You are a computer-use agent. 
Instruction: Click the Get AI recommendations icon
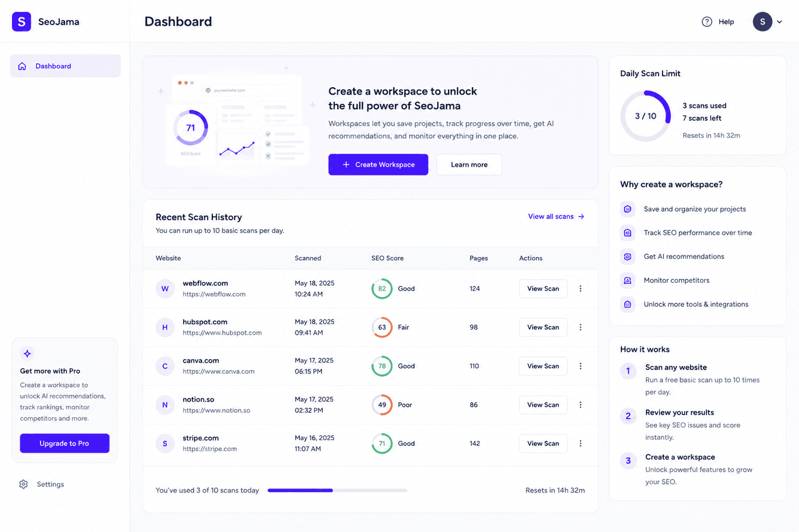[x=628, y=257]
